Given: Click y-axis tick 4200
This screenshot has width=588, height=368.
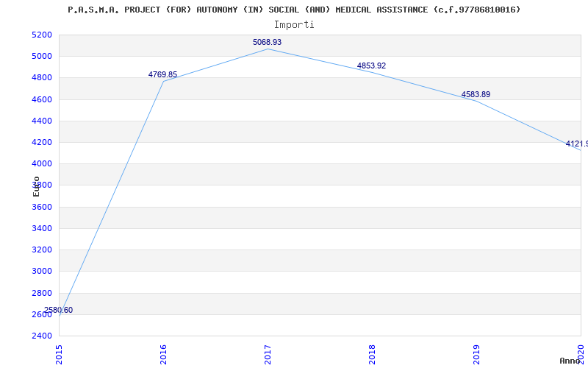Looking at the screenshot, I should pyautogui.click(x=42, y=142).
